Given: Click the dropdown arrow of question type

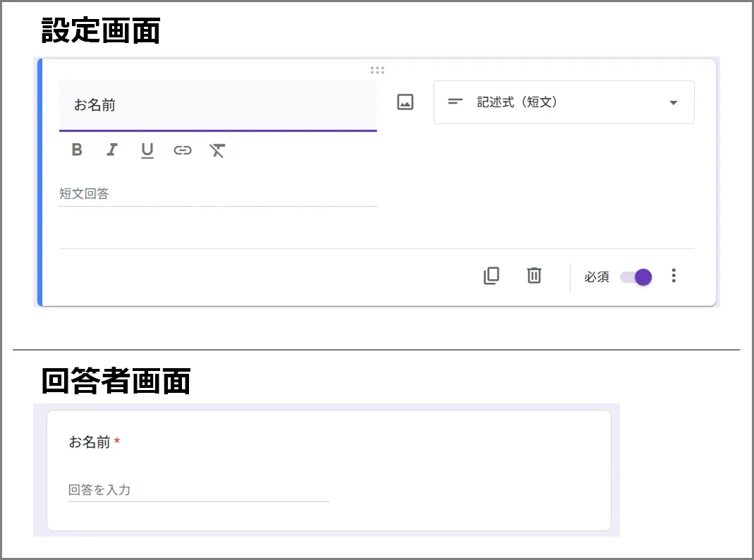Looking at the screenshot, I should coord(673,103).
